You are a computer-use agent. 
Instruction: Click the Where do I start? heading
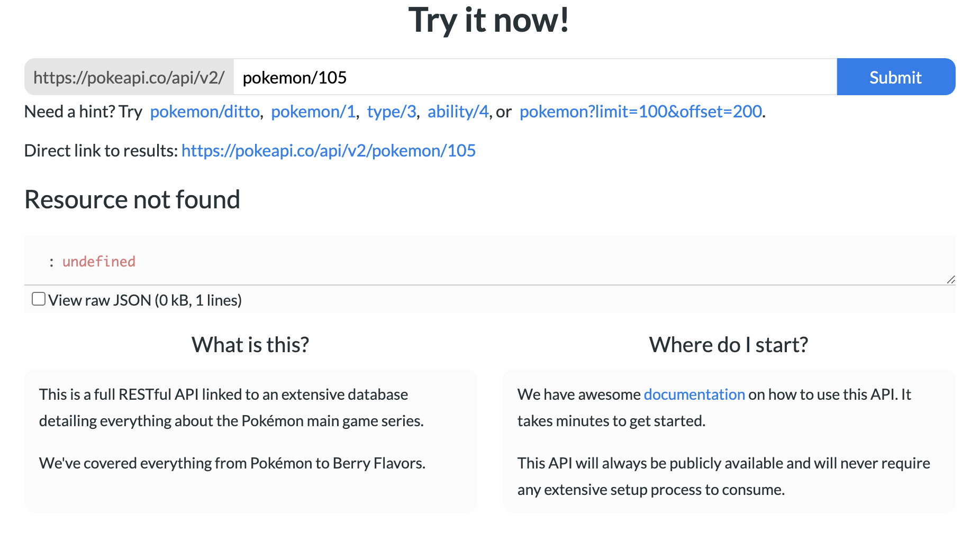[729, 345]
